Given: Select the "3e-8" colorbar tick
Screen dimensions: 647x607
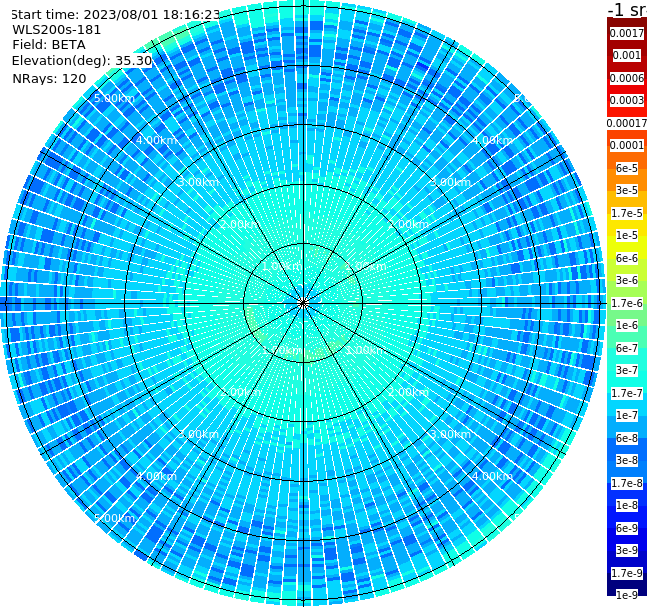Looking at the screenshot, I should tap(627, 460).
